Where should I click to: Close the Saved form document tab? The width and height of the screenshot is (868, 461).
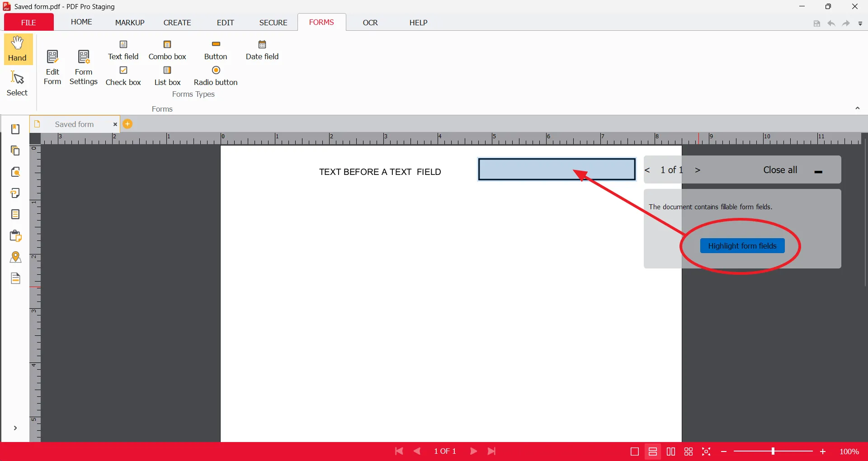pos(115,124)
